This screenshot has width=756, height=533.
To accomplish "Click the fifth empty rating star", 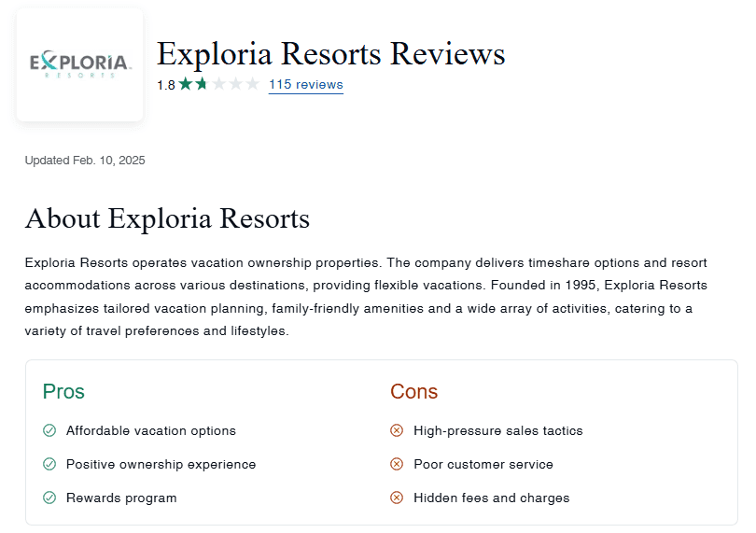I will [252, 84].
